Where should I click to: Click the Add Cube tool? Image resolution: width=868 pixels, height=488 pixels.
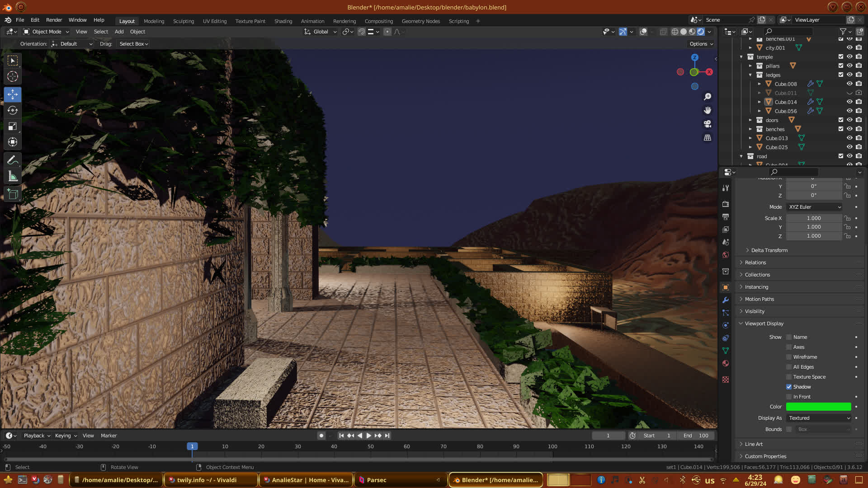13,194
